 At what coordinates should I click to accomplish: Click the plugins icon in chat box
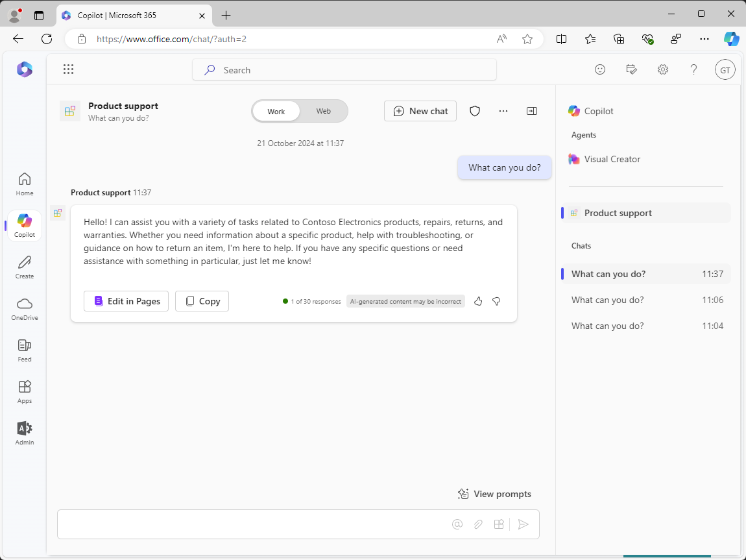point(499,524)
